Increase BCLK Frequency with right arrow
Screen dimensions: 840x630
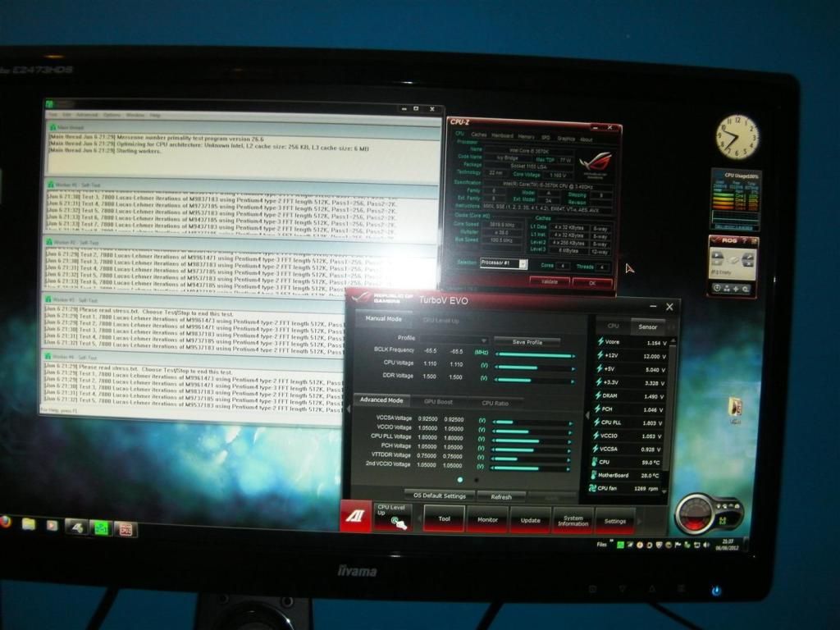coord(573,356)
